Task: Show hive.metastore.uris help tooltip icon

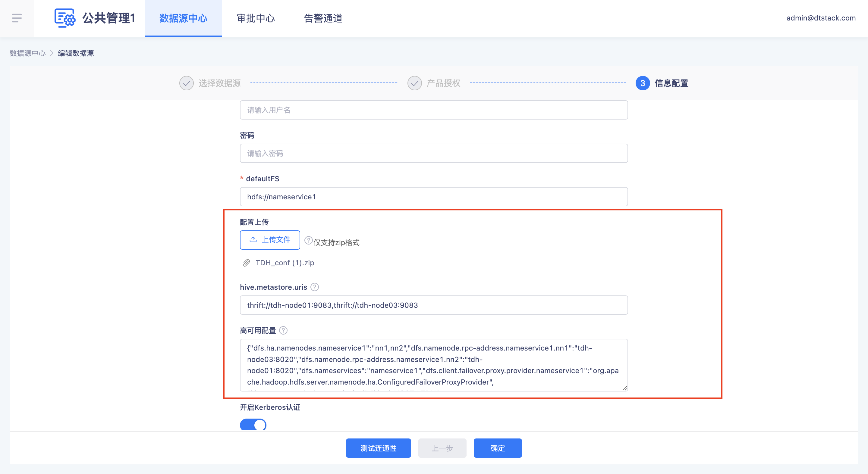Action: 315,287
